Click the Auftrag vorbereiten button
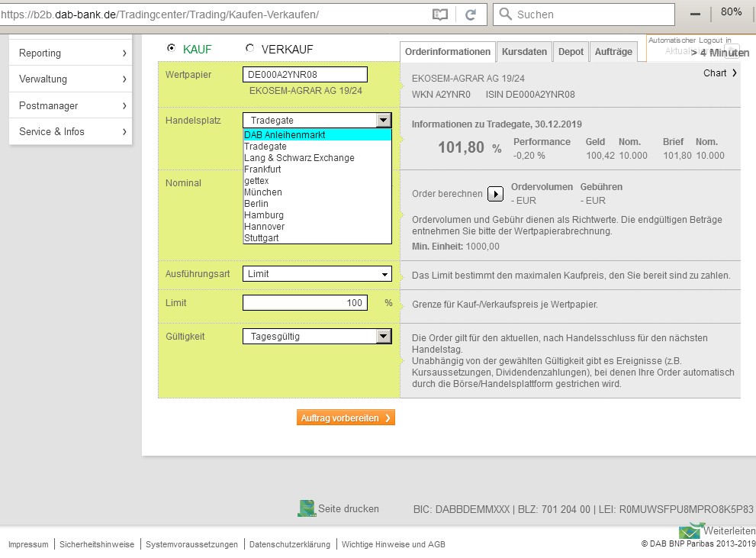Image resolution: width=756 pixels, height=558 pixels. [x=346, y=418]
